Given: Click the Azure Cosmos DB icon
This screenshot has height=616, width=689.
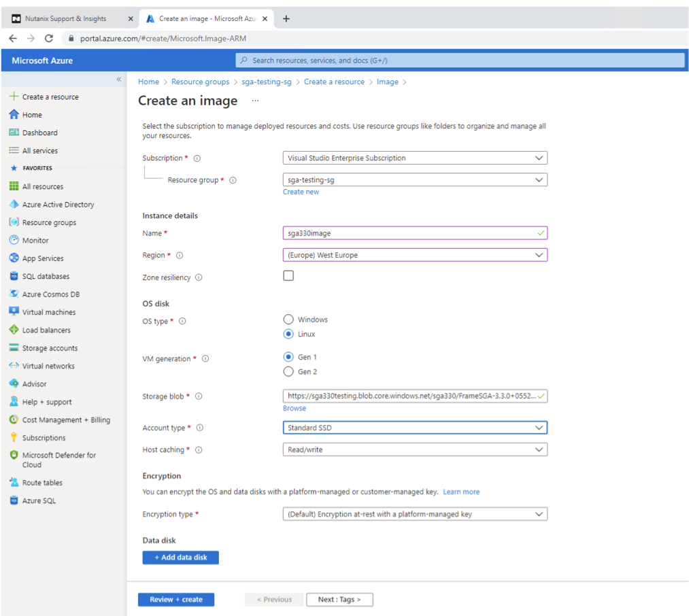Looking at the screenshot, I should [x=14, y=294].
